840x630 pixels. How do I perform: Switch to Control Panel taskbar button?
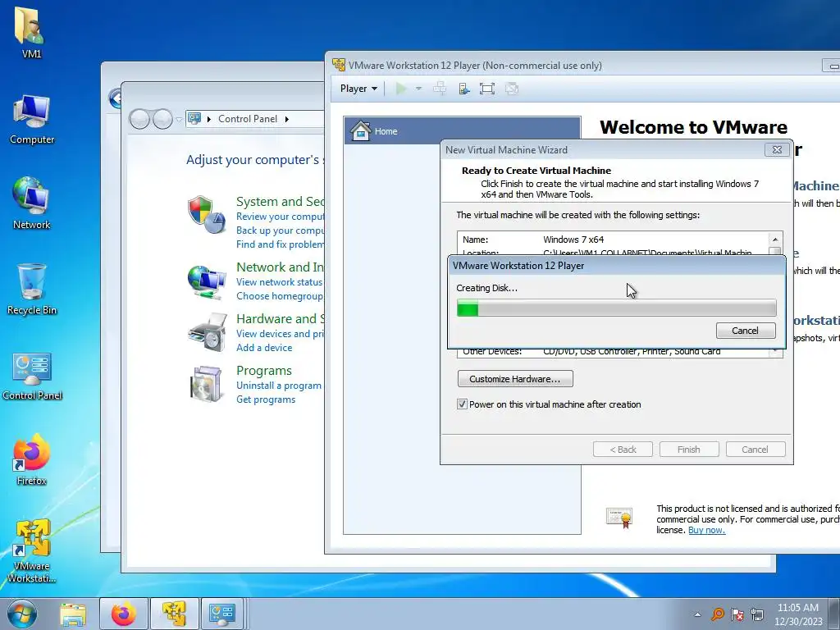[221, 614]
